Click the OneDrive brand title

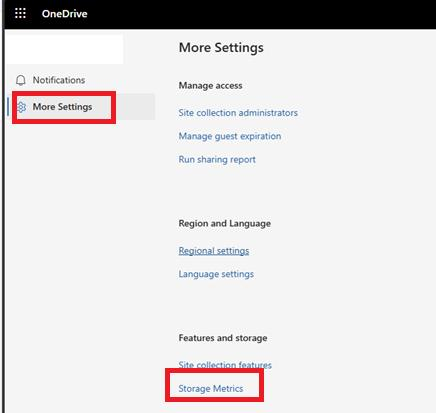tap(65, 14)
